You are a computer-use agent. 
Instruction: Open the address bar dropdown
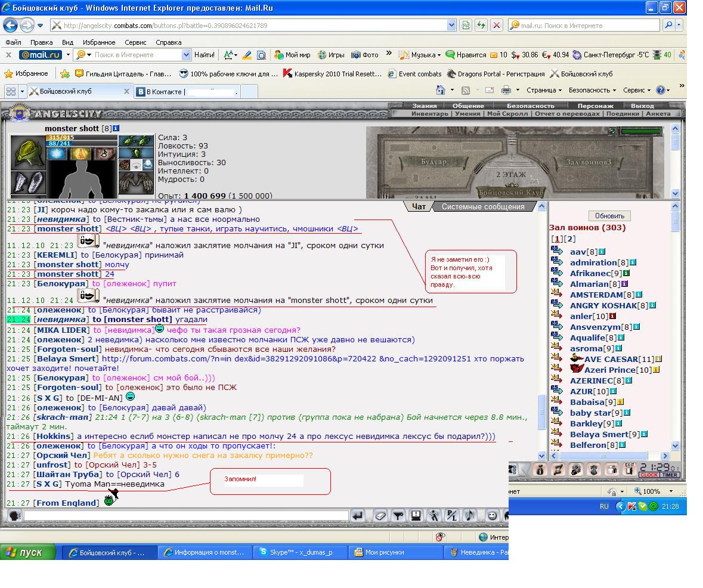[x=451, y=25]
